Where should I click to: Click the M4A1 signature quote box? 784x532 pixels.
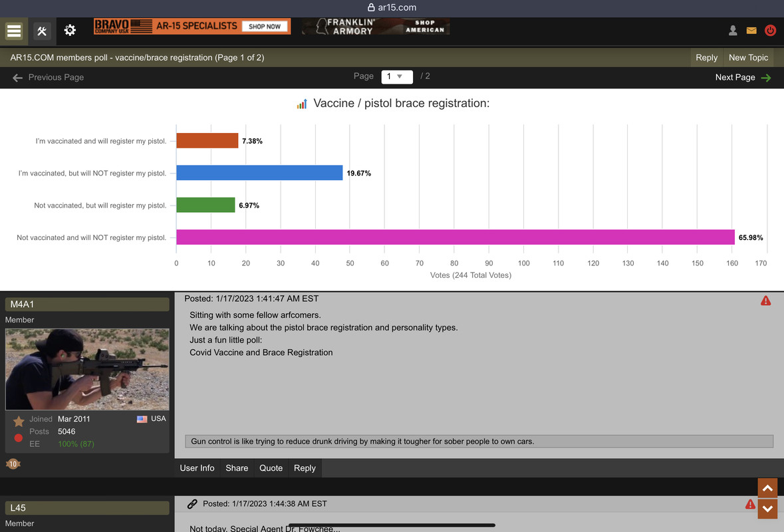click(x=479, y=441)
